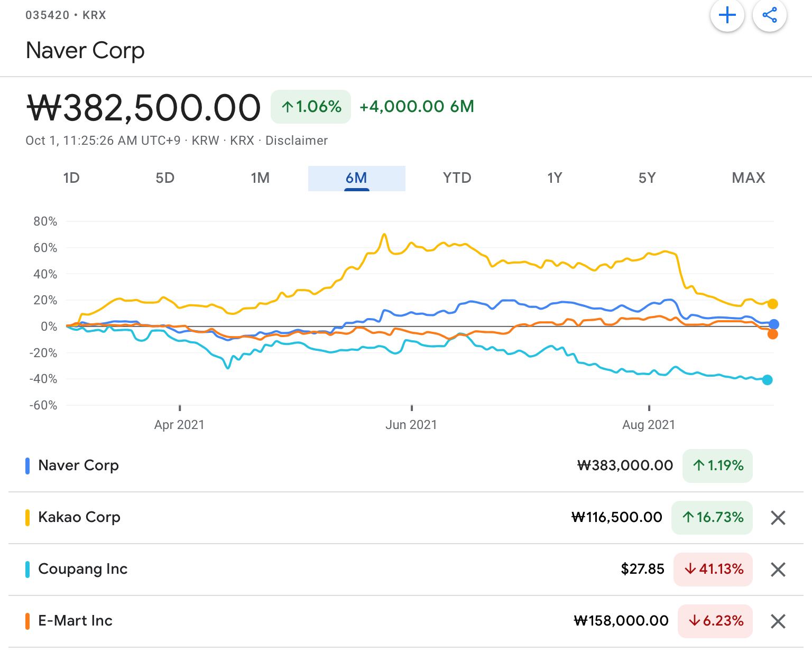Click the Naver ₩383,000.00 price
Image resolution: width=812 pixels, height=662 pixels.
(625, 465)
